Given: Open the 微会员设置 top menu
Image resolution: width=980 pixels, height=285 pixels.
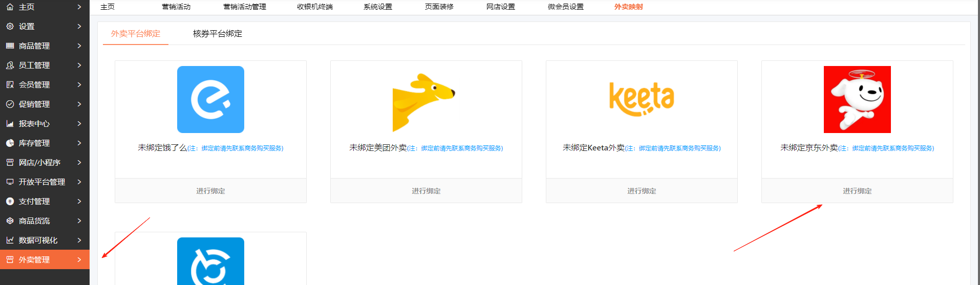Looking at the screenshot, I should [x=566, y=7].
